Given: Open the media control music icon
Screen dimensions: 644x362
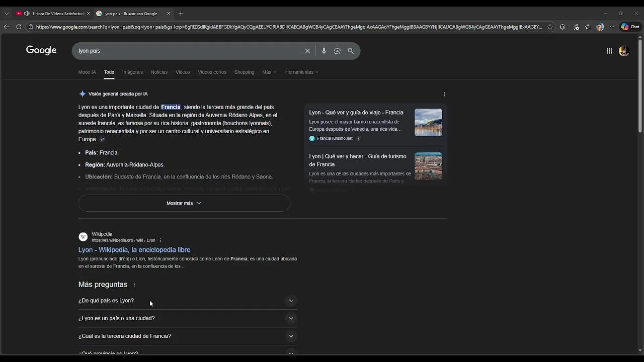Looking at the screenshot, I should [x=576, y=27].
